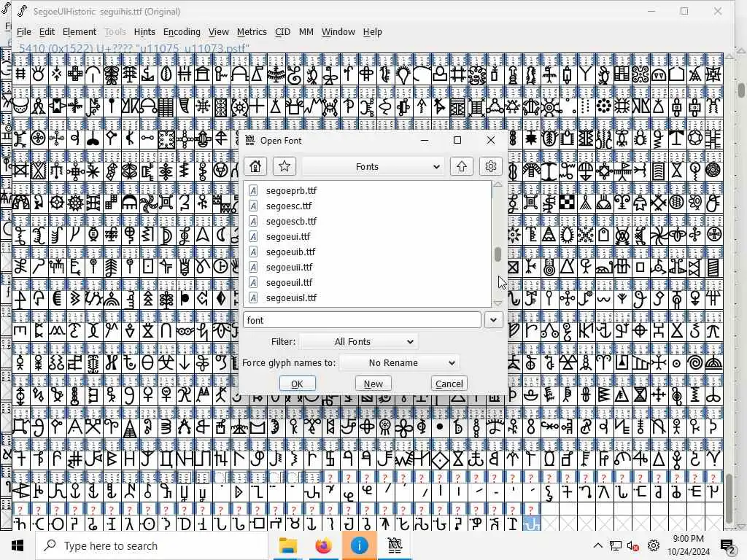Open the MM menu
This screenshot has width=747, height=560.
tap(306, 32)
